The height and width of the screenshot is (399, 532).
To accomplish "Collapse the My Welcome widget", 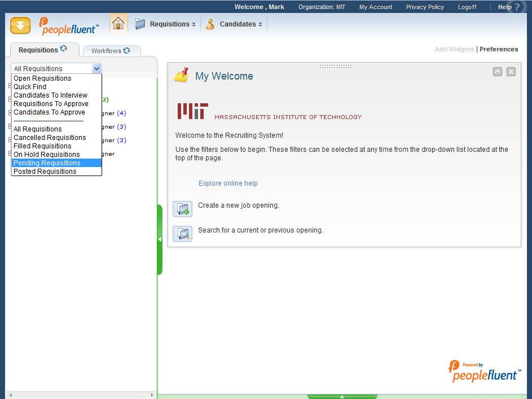I will (x=497, y=72).
